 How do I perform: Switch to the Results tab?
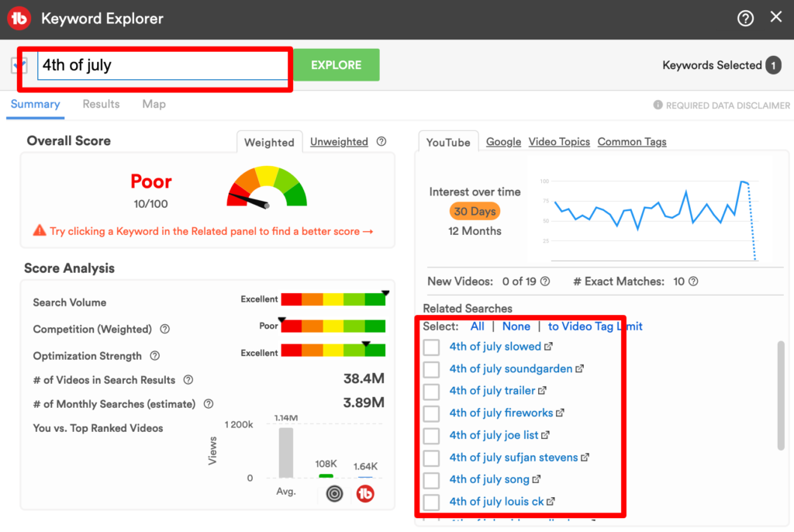tap(101, 104)
